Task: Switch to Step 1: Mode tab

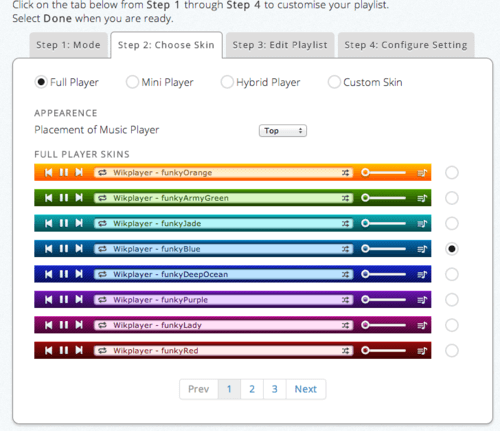Action: (68, 45)
